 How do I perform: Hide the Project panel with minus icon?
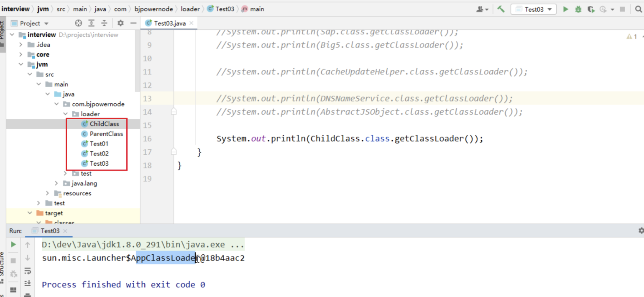pos(133,23)
